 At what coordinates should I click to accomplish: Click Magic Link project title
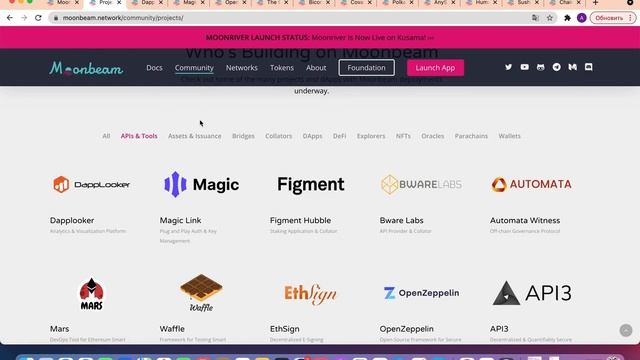point(180,220)
